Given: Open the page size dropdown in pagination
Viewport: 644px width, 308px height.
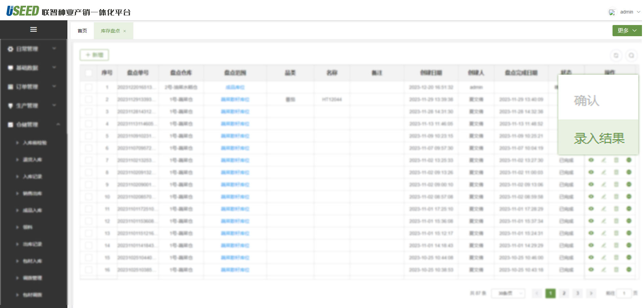Looking at the screenshot, I should point(508,293).
